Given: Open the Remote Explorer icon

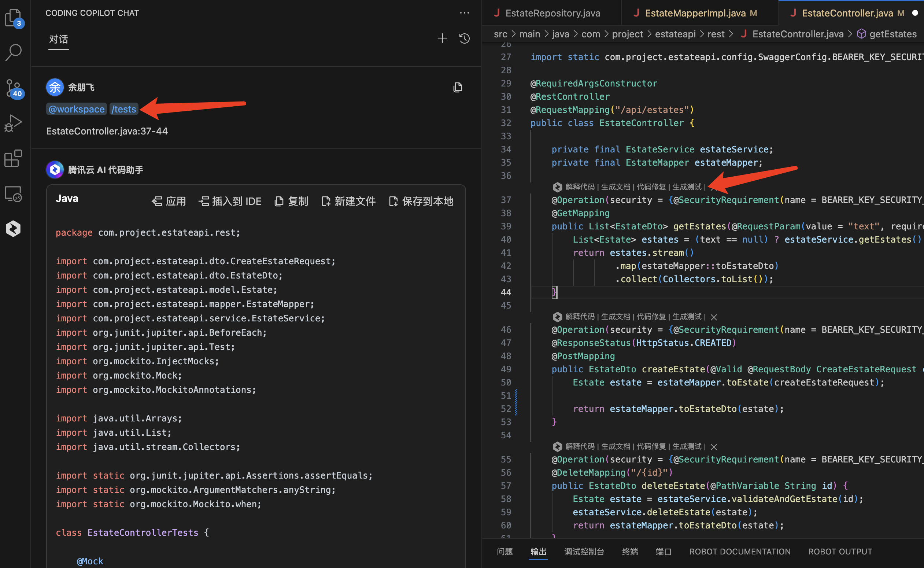Looking at the screenshot, I should [14, 194].
